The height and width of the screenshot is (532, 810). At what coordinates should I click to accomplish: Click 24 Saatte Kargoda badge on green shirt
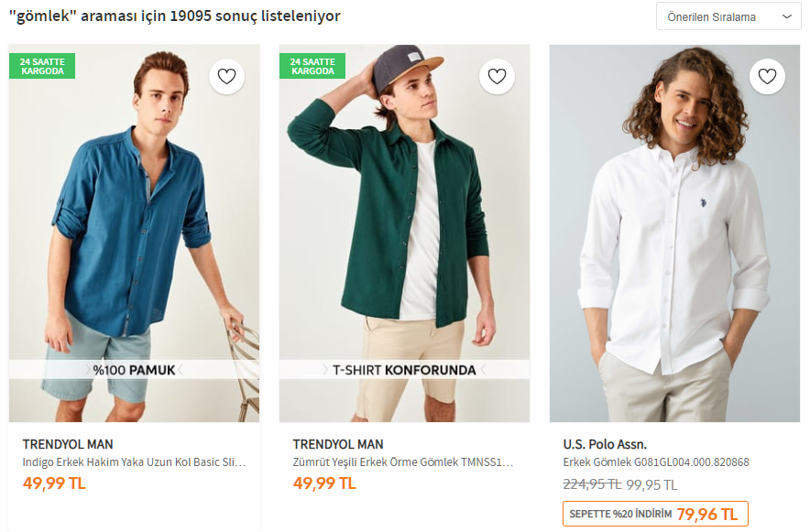(312, 66)
